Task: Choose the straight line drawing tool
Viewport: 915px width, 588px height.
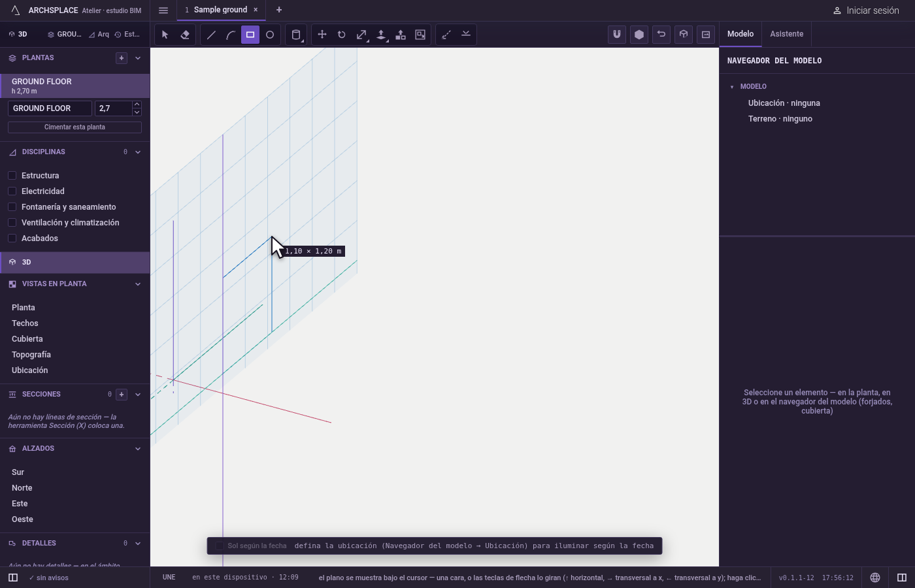Action: point(211,35)
